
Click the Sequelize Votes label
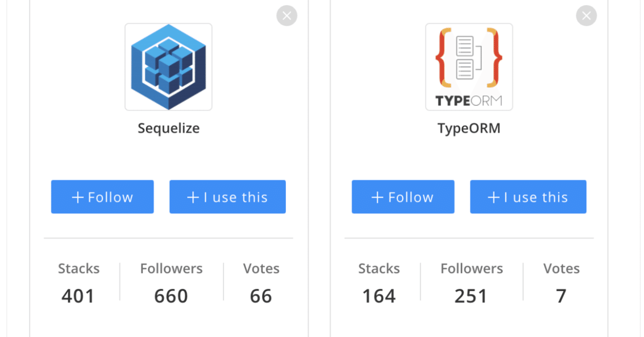pyautogui.click(x=261, y=269)
